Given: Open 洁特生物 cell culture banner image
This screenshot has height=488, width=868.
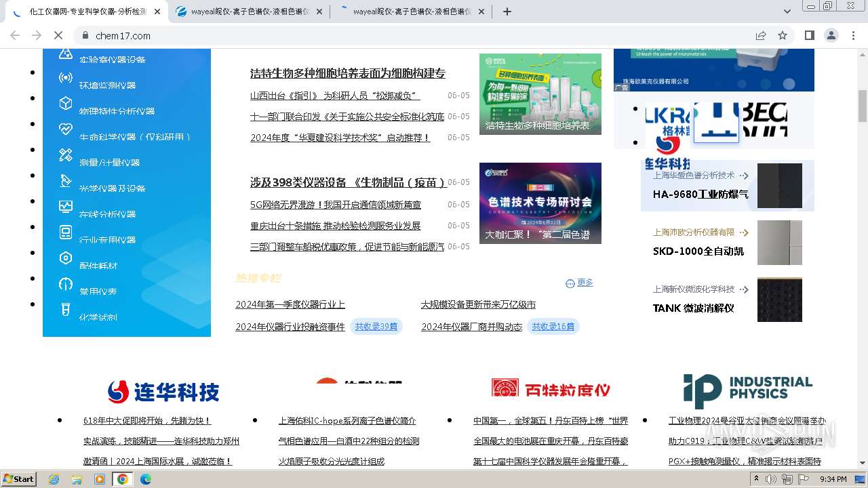Looking at the screenshot, I should (x=540, y=94).
